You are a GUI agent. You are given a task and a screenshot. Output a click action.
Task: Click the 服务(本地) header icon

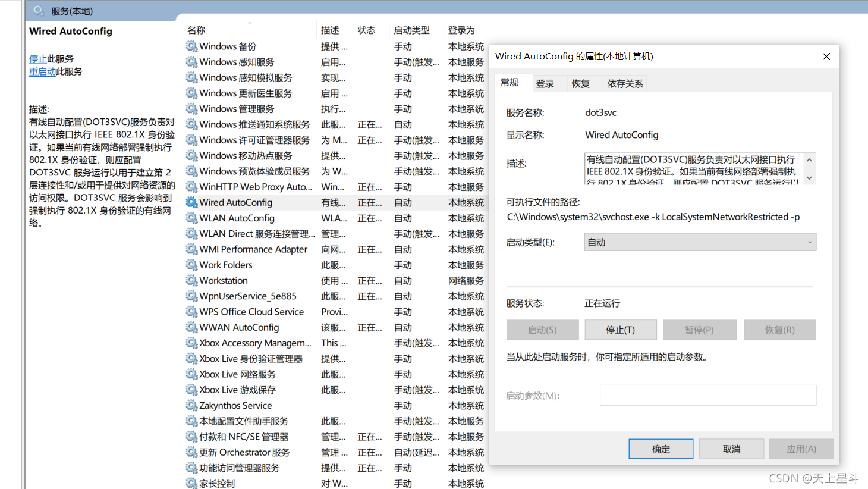(39, 11)
